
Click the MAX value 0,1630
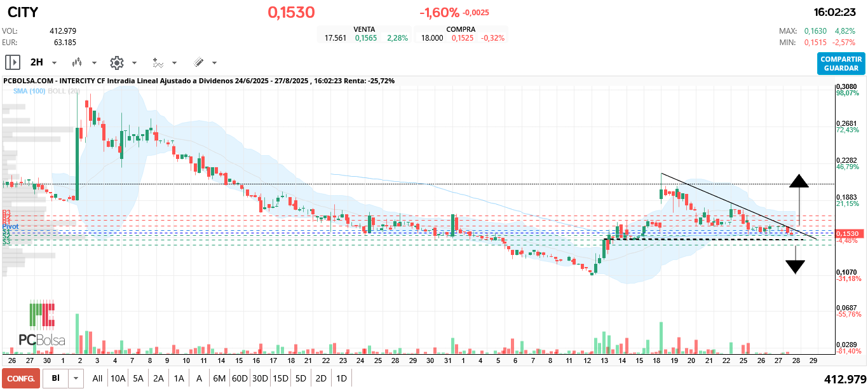point(815,31)
